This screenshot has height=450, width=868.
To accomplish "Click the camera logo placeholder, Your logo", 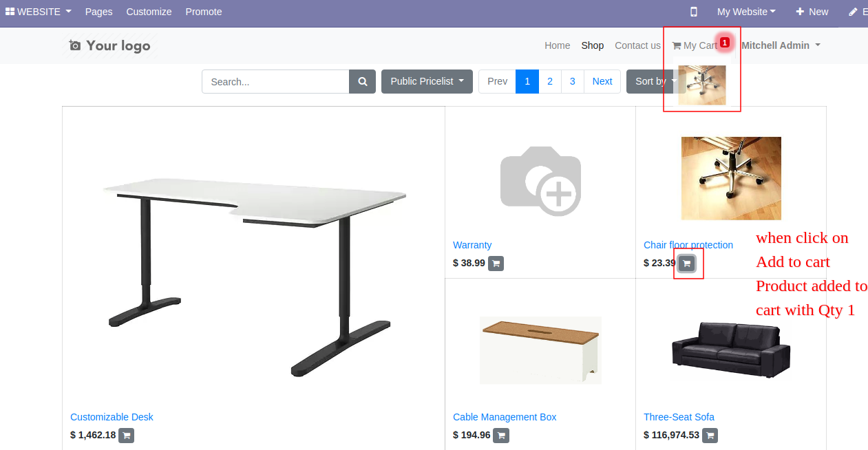I will tap(110, 45).
